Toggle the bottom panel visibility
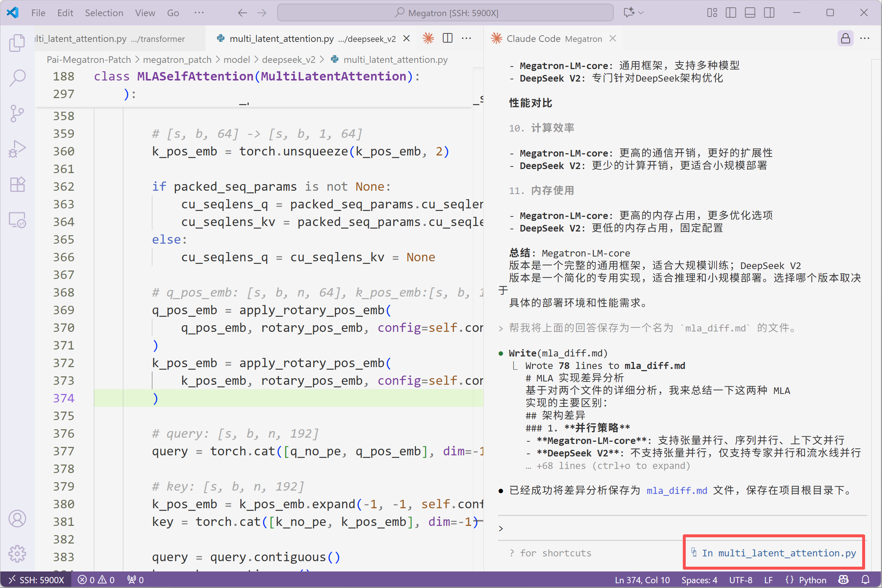882x588 pixels. coord(750,13)
